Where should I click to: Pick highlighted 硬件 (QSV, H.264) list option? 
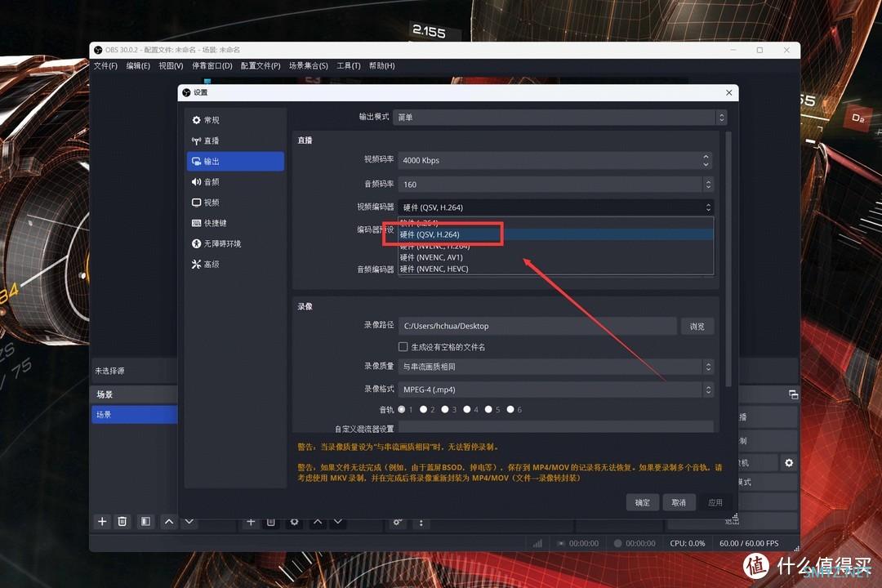click(x=556, y=234)
